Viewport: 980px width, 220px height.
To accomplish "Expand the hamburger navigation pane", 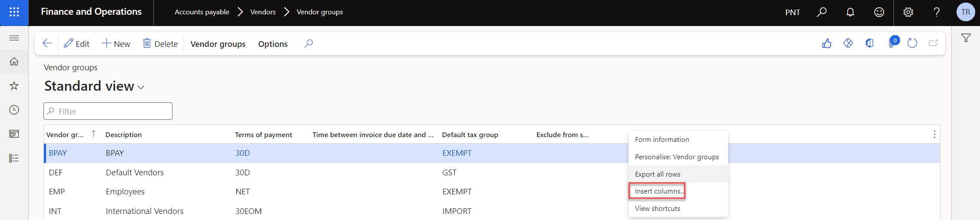I will [x=14, y=38].
